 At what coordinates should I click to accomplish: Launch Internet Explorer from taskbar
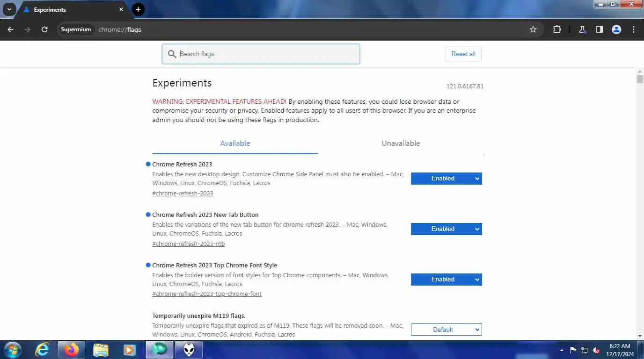pyautogui.click(x=43, y=350)
